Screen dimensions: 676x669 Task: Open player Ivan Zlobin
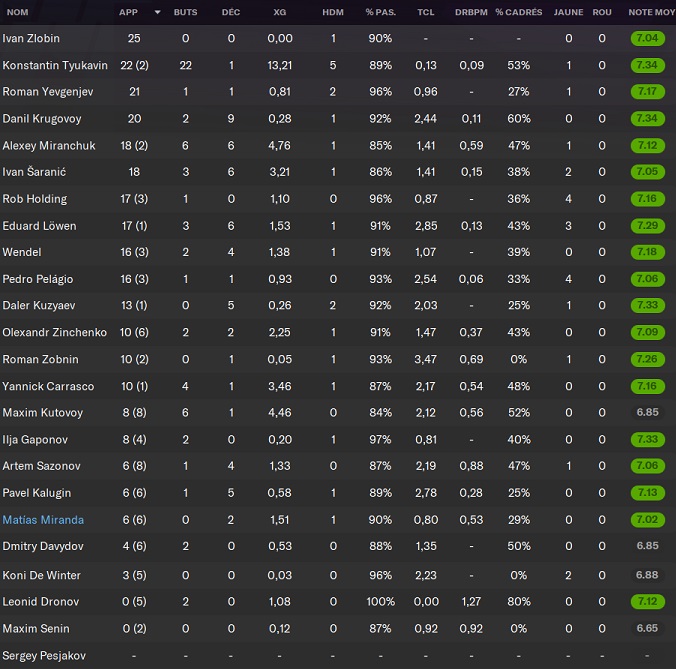31,38
